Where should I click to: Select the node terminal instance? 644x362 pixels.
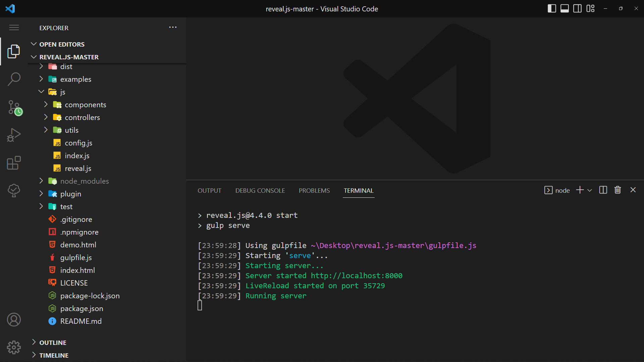point(557,190)
